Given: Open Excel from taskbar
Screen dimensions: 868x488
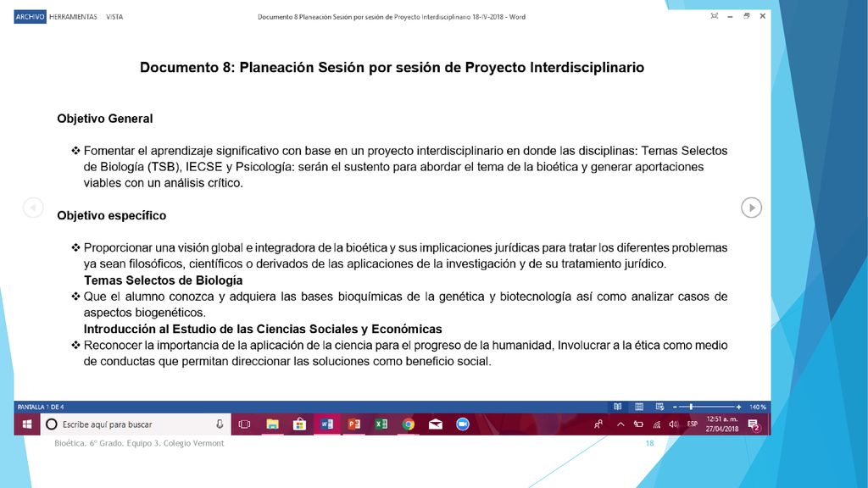Looking at the screenshot, I should (381, 424).
